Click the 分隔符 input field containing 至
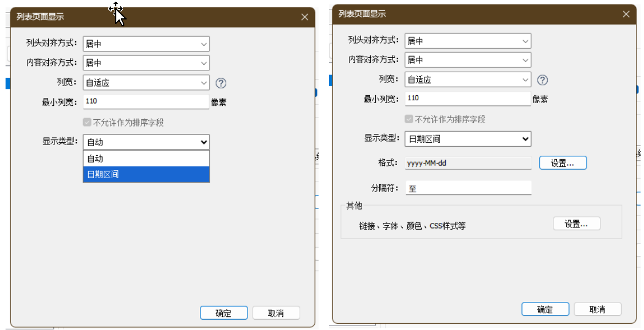 pos(468,188)
